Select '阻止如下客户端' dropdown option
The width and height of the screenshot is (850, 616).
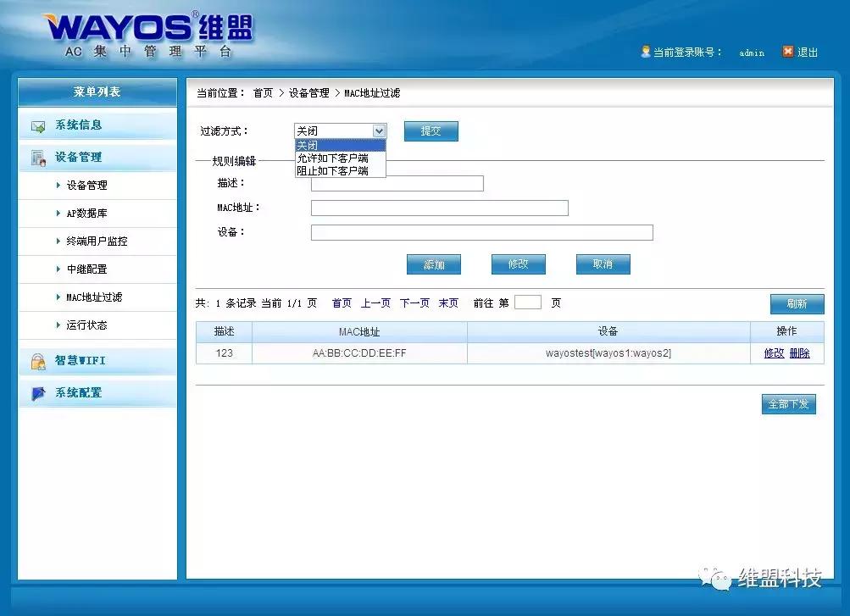click(x=333, y=170)
